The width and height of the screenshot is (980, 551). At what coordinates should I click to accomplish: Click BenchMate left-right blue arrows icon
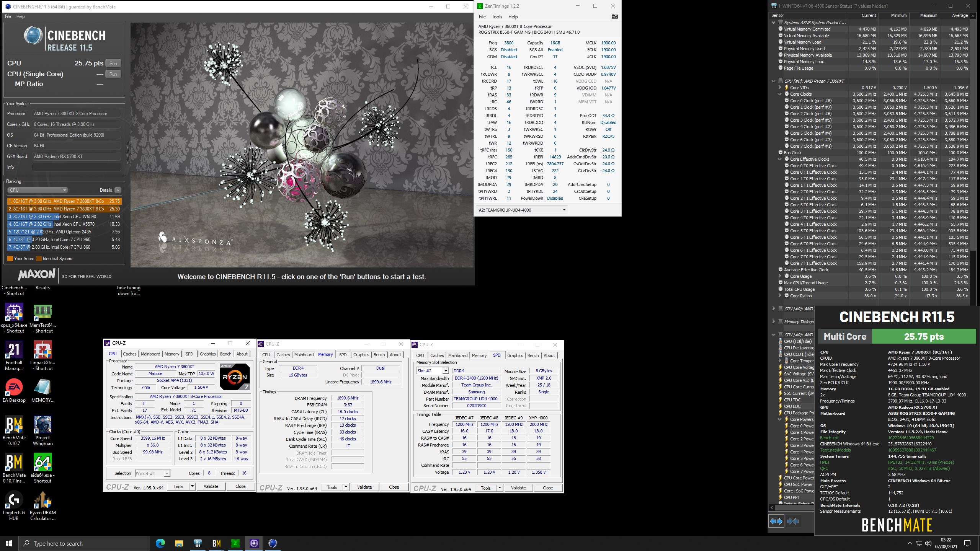776,521
